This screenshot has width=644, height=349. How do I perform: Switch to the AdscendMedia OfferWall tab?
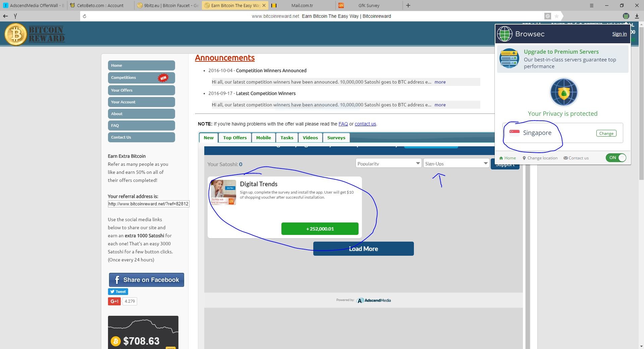pos(34,5)
